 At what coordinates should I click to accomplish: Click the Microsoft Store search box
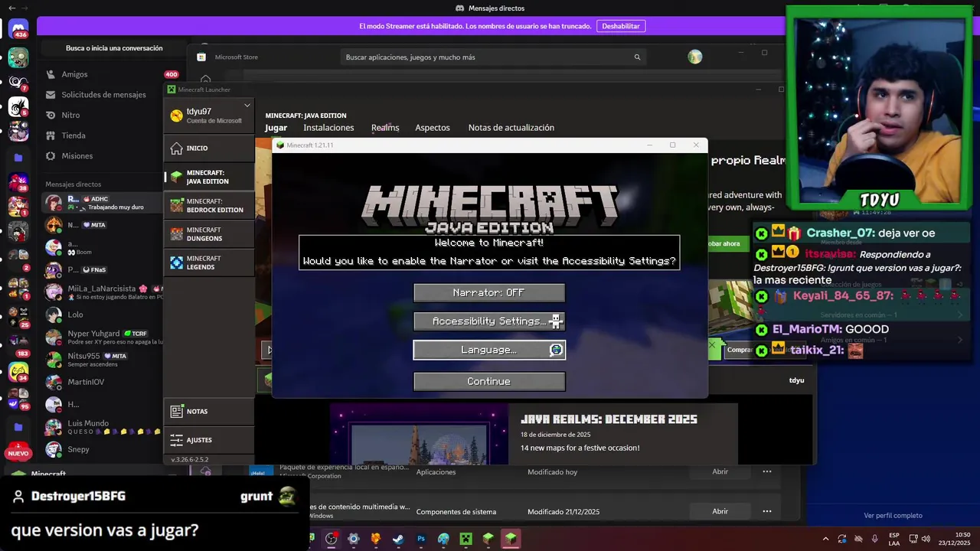(493, 57)
